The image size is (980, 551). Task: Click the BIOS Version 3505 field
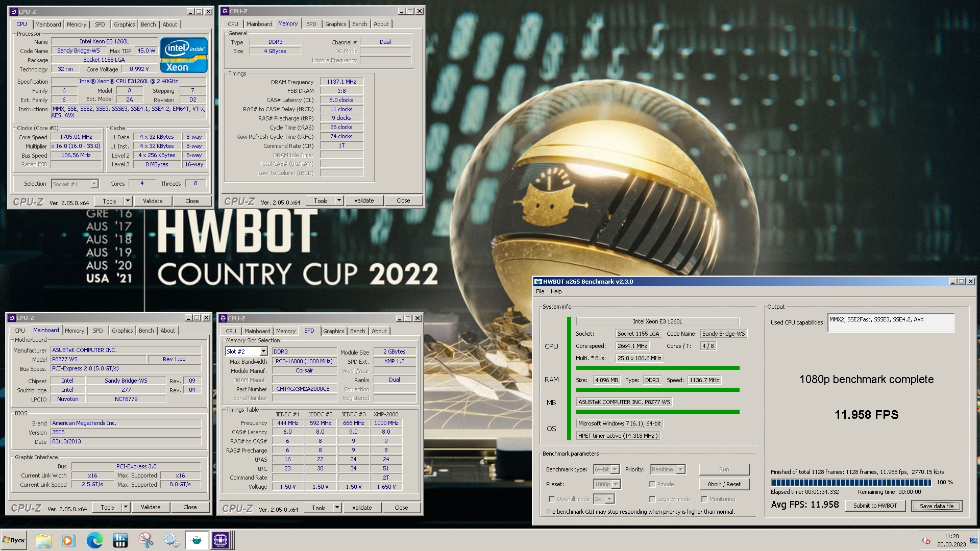(126, 432)
